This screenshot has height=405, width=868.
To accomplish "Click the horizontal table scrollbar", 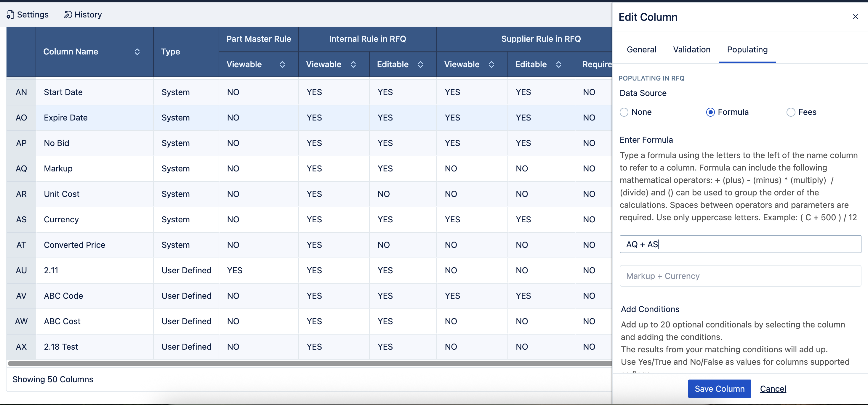I will pyautogui.click(x=303, y=363).
